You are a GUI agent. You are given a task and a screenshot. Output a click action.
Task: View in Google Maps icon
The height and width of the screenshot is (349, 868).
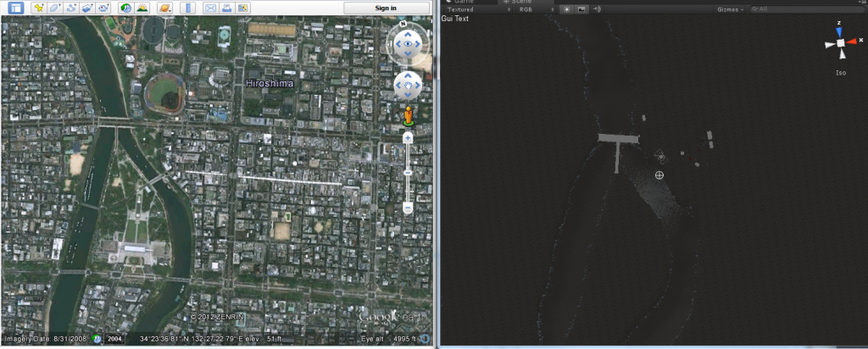[x=242, y=8]
